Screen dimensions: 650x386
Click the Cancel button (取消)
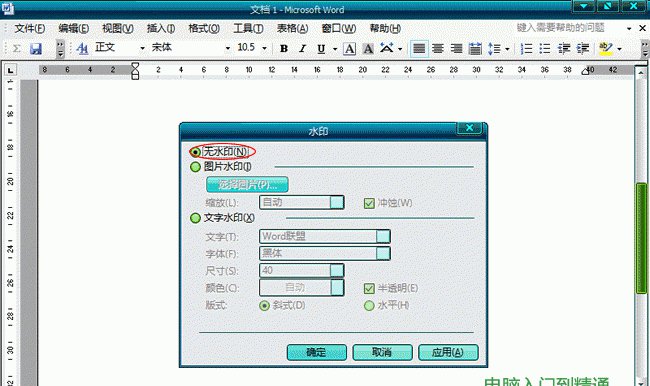382,352
